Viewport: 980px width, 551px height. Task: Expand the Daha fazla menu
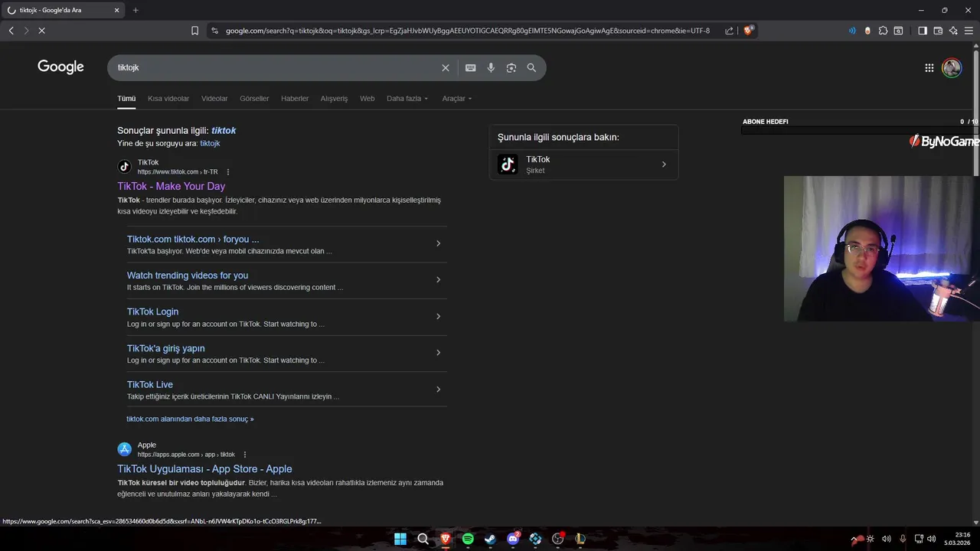click(407, 99)
